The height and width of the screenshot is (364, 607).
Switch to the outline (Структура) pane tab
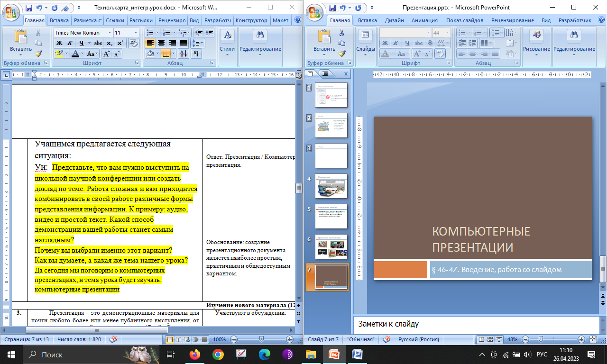coord(326,74)
